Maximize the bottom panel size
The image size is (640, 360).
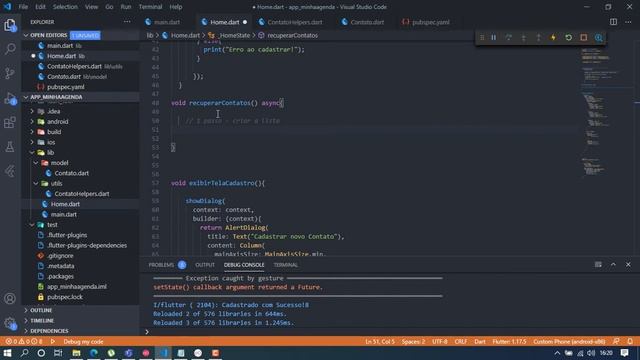tap(613, 264)
